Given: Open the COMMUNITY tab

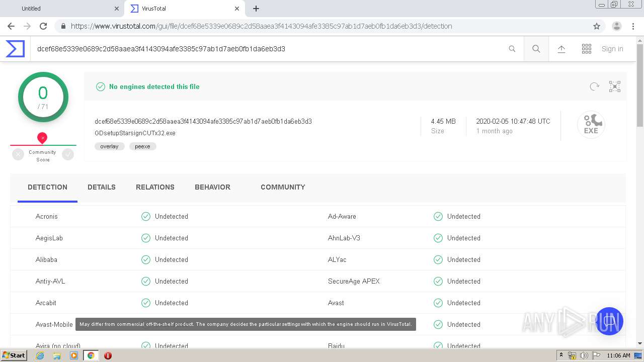Looking at the screenshot, I should pos(283,187).
